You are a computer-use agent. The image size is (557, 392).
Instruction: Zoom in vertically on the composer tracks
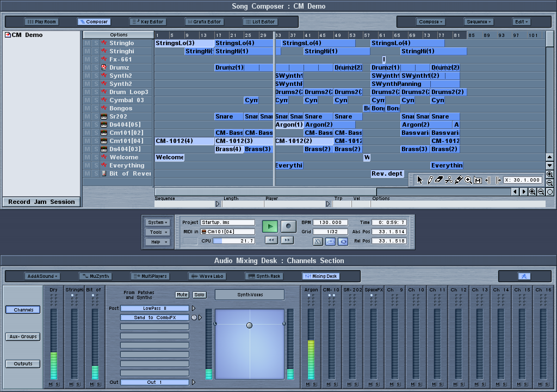pos(549,175)
